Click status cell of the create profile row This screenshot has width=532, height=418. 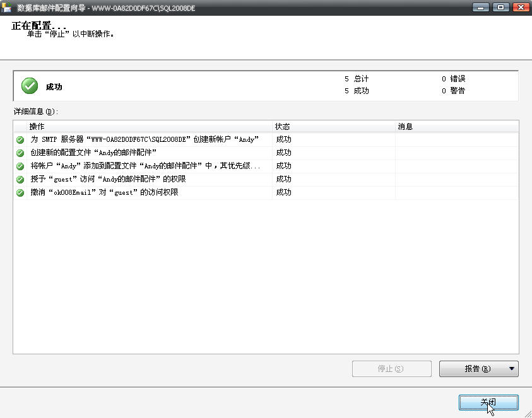click(333, 153)
